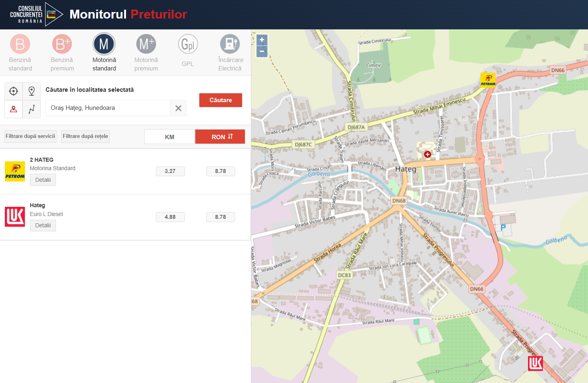
Task: Expand Filtrare după servicii filter
Action: pyautogui.click(x=31, y=136)
